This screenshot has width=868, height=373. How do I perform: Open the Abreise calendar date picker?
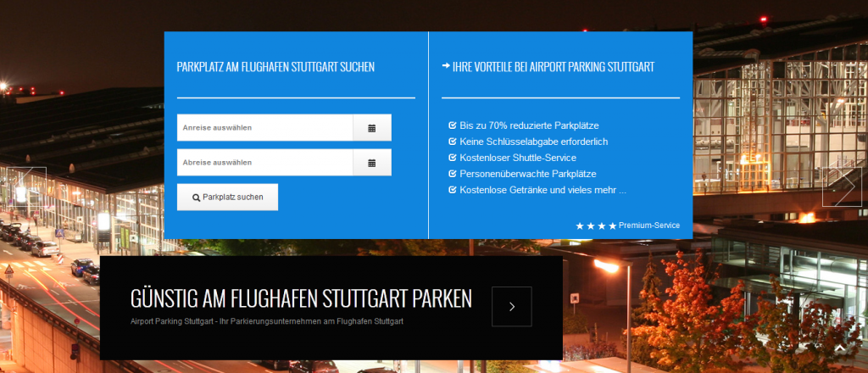click(x=371, y=163)
